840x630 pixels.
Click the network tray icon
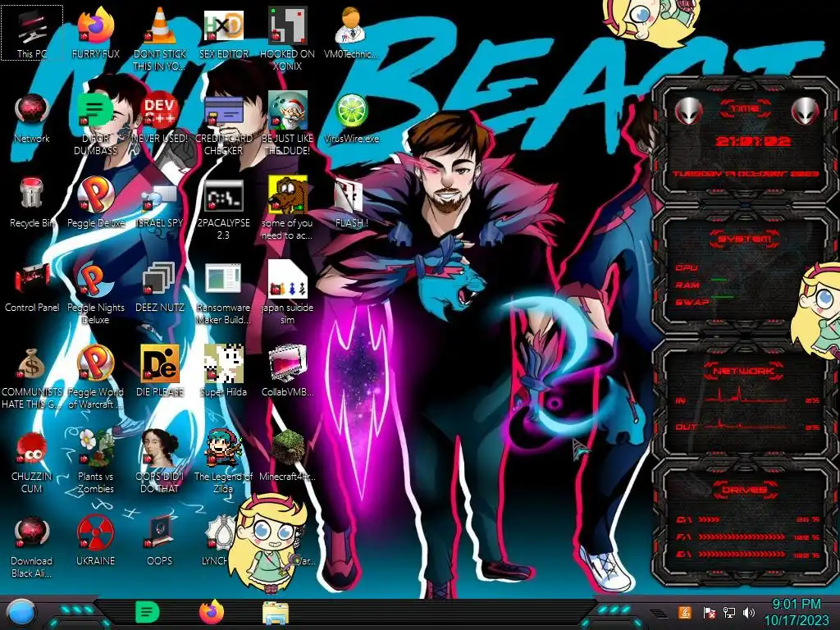(728, 612)
